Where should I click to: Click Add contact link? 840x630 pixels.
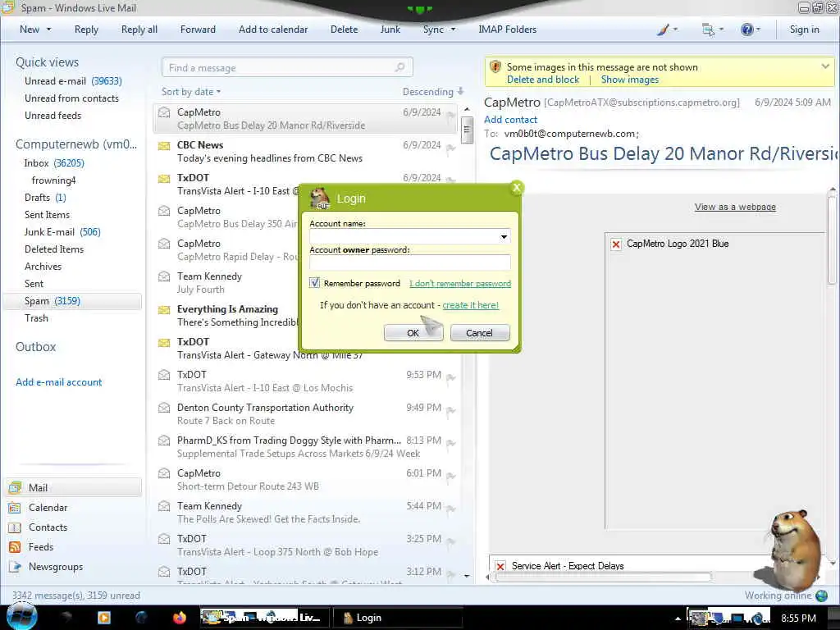tap(510, 120)
